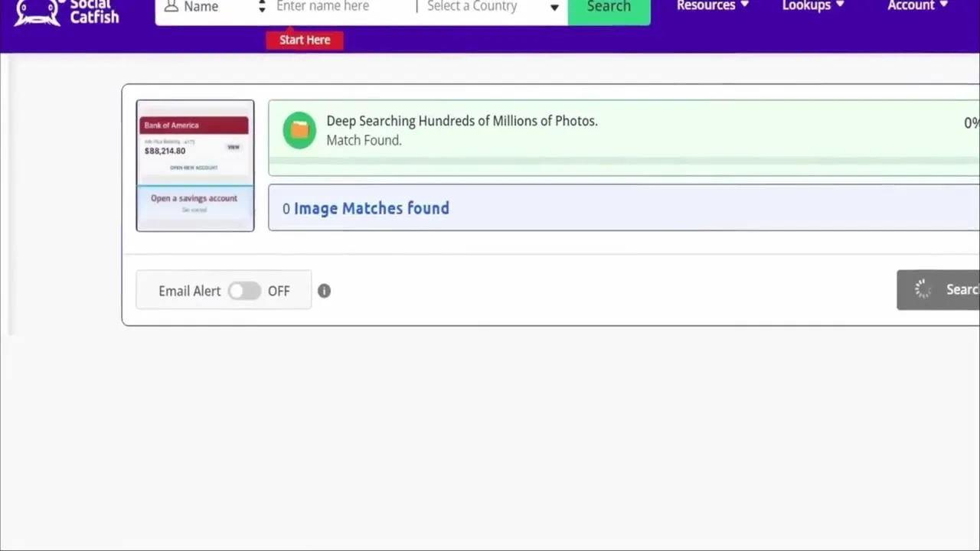
Task: Toggle the Email Alert switch on
Action: click(x=244, y=291)
